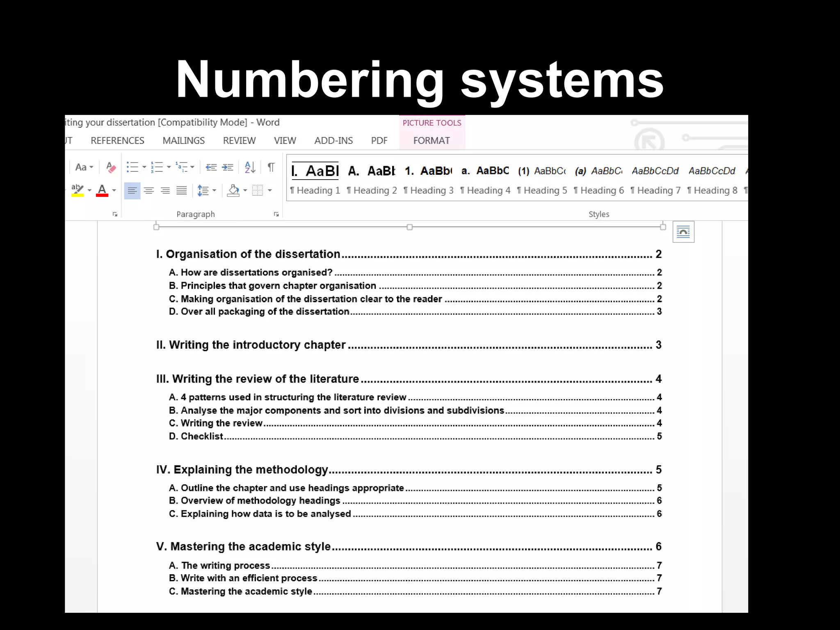Go to the VIEW tab
This screenshot has height=630, width=840.
tap(285, 141)
